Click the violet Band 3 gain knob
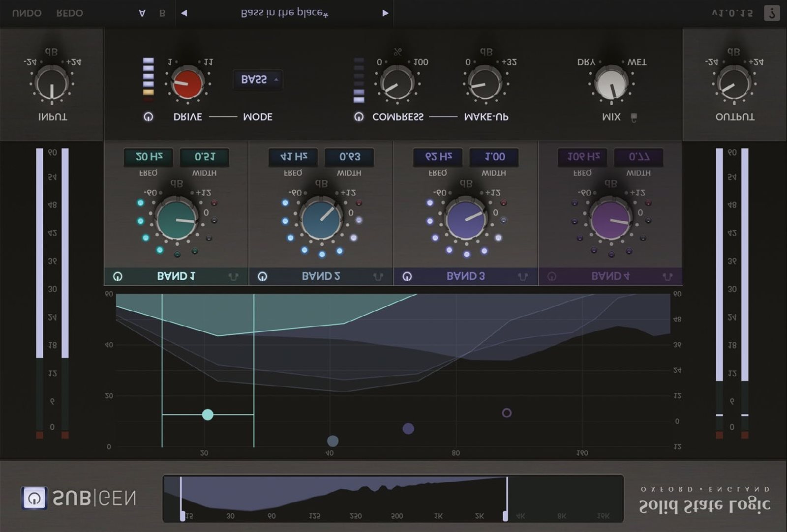This screenshot has width=787, height=532. tap(466, 219)
